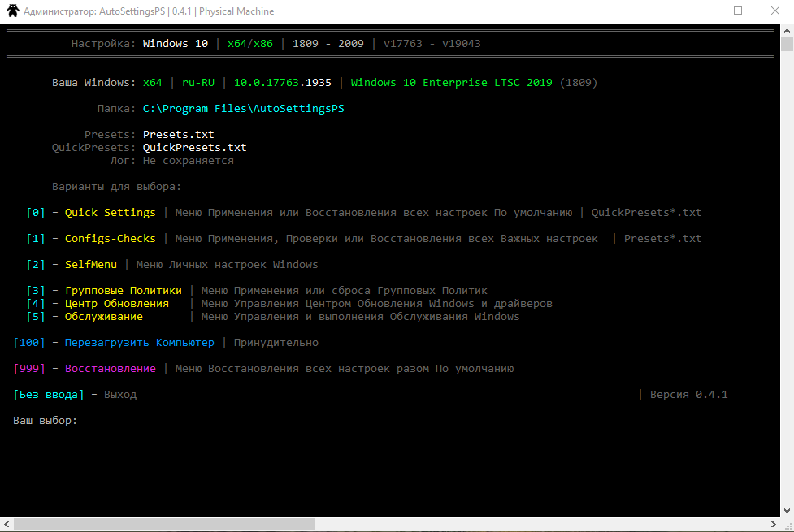The width and height of the screenshot is (794, 532).
Task: Click "Windows 10 Enterprise LTSC 2019" text
Action: (x=451, y=83)
